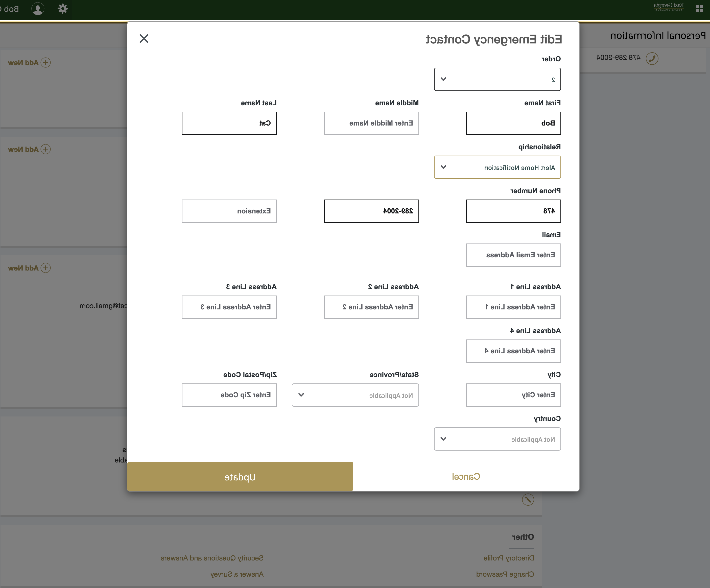Screen dimensions: 710x588
Task: Open the settings gear icon
Action: click(63, 8)
